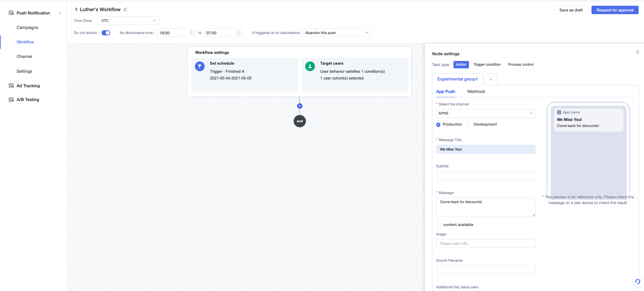The image size is (644, 291).
Task: Collapse the Push Notification menu chevron
Action: [x=60, y=13]
